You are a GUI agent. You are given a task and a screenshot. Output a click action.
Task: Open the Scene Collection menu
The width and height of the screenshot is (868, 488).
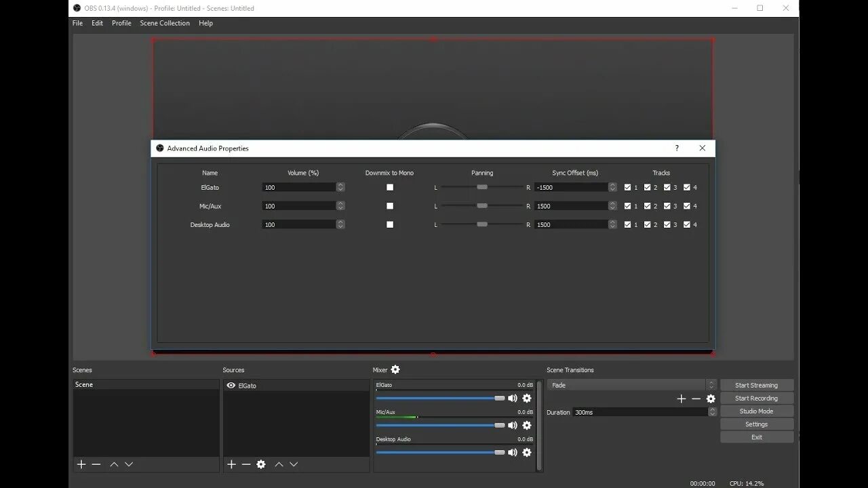(165, 23)
